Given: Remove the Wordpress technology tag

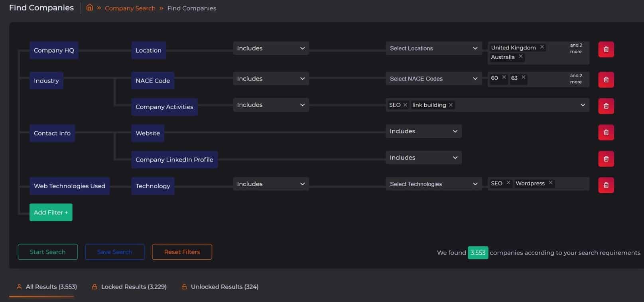Looking at the screenshot, I should [551, 183].
